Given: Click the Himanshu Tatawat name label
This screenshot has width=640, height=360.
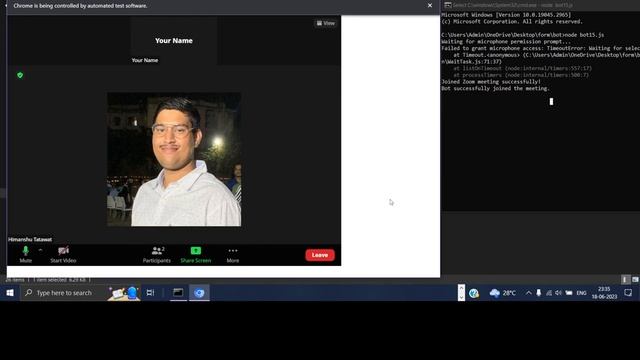Looking at the screenshot, I should pyautogui.click(x=30, y=240).
